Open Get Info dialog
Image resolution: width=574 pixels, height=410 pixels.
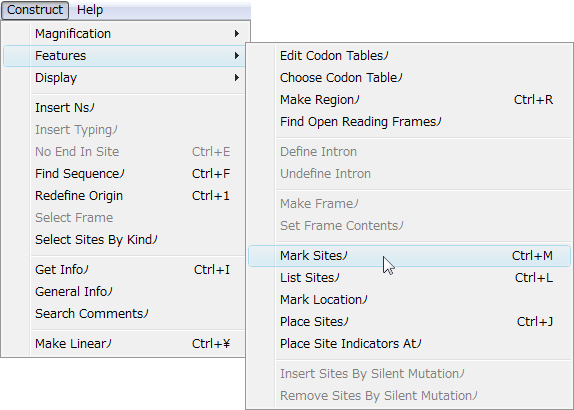pos(125,269)
